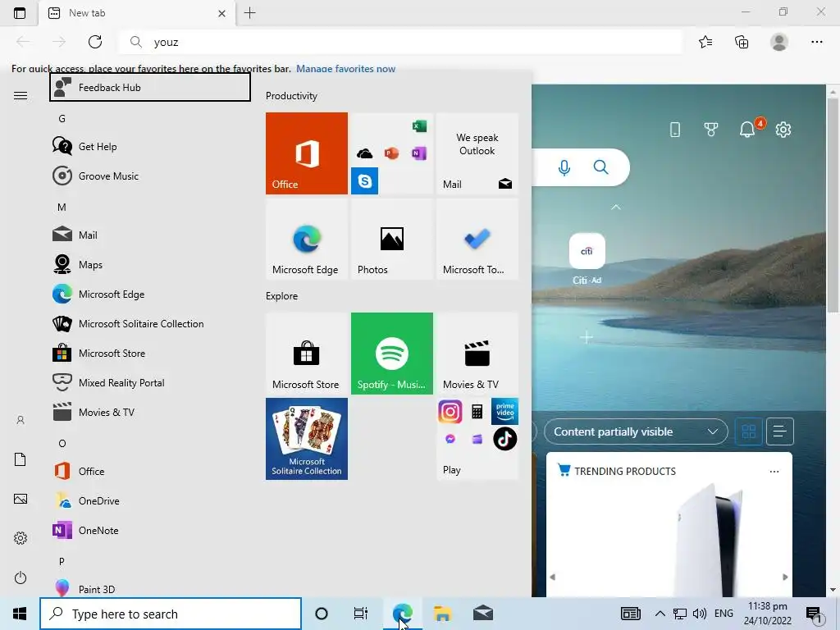The height and width of the screenshot is (630, 840).
Task: Open rewards trophy icon on new tab
Action: 711,129
